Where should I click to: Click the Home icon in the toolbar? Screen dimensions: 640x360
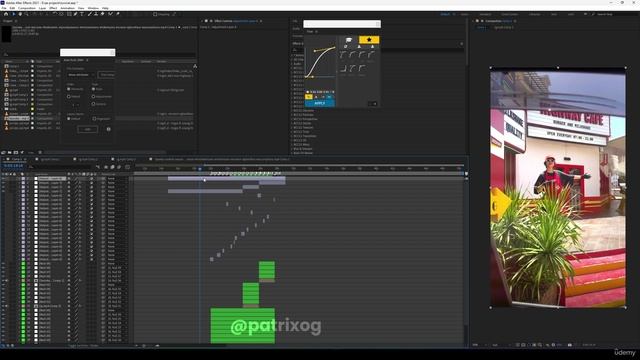tap(6, 14)
